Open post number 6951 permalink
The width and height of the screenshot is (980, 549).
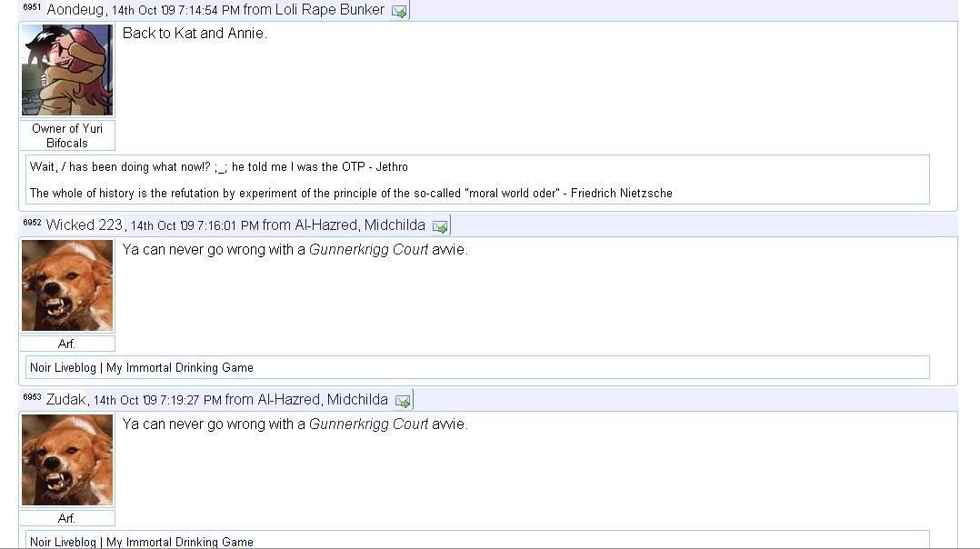32,7
